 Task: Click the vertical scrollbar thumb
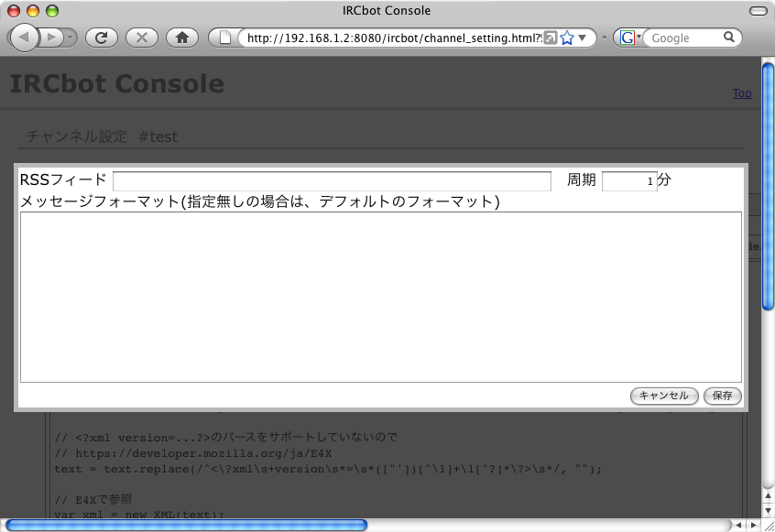[768, 186]
